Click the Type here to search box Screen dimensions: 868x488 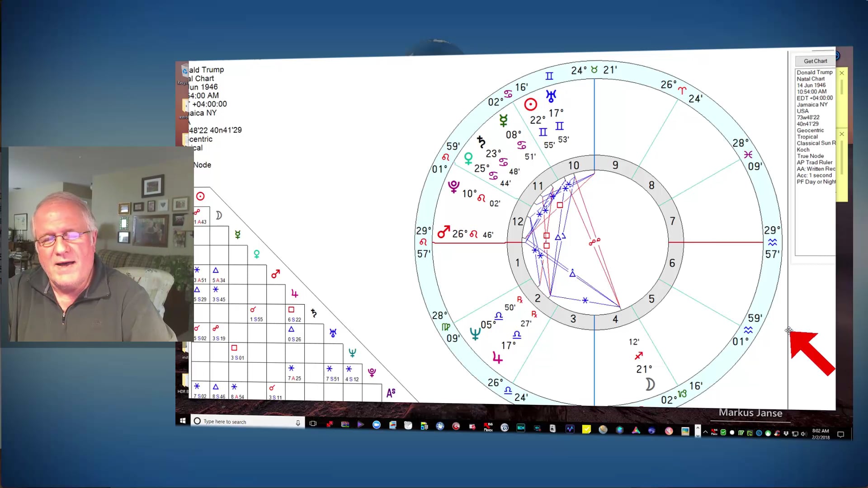[x=247, y=422]
